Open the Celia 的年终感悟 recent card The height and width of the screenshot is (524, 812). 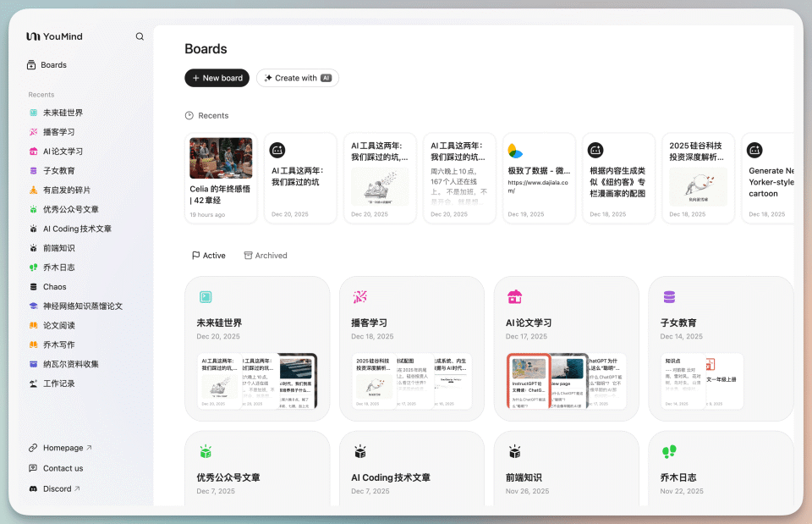[220, 177]
